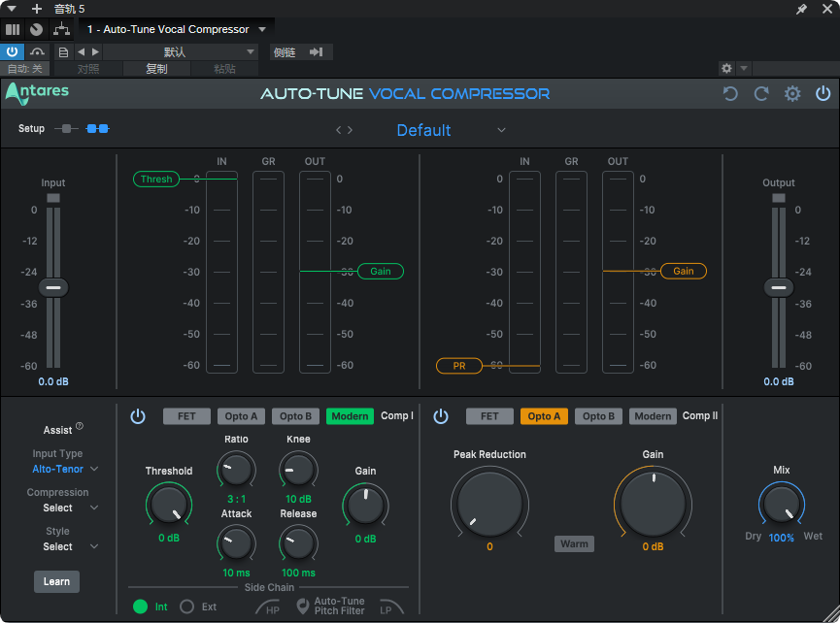The width and height of the screenshot is (840, 623).
Task: Enable the LP side chain filter
Action: (x=391, y=607)
